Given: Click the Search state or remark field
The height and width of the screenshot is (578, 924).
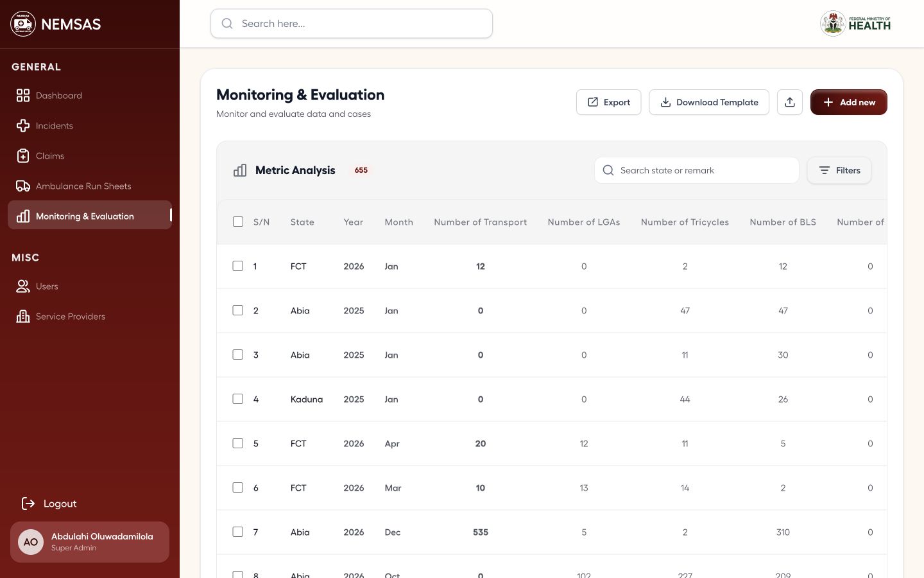Looking at the screenshot, I should point(697,170).
